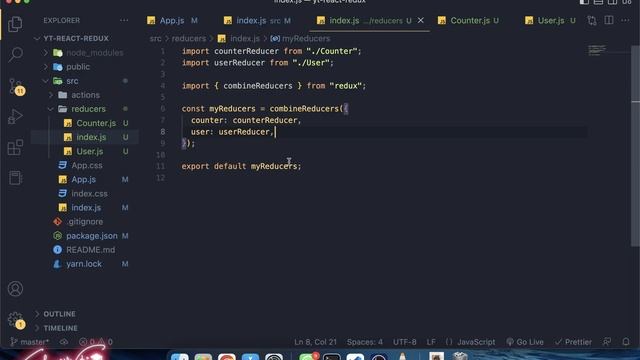Open src index.js in the file tree
This screenshot has height=360, width=640.
point(86,207)
